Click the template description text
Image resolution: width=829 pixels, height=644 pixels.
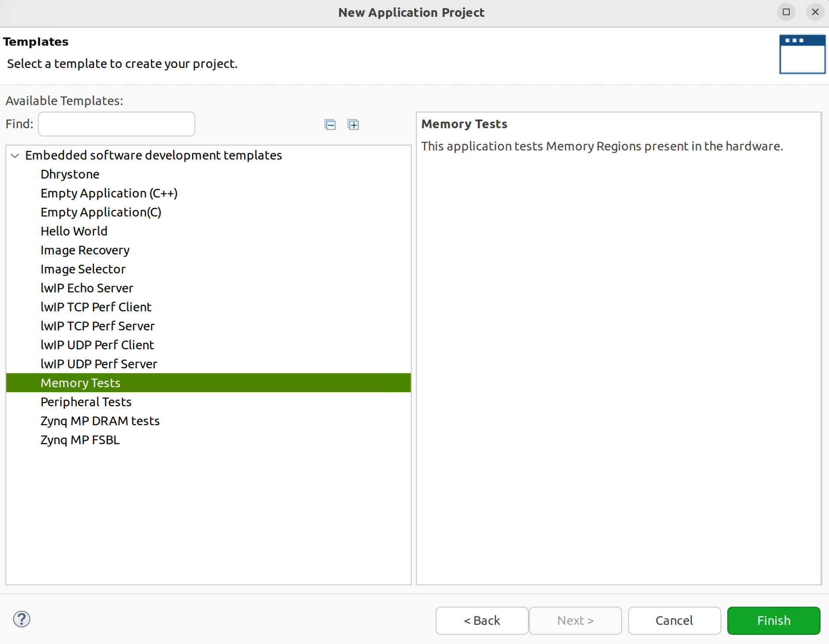click(x=602, y=146)
